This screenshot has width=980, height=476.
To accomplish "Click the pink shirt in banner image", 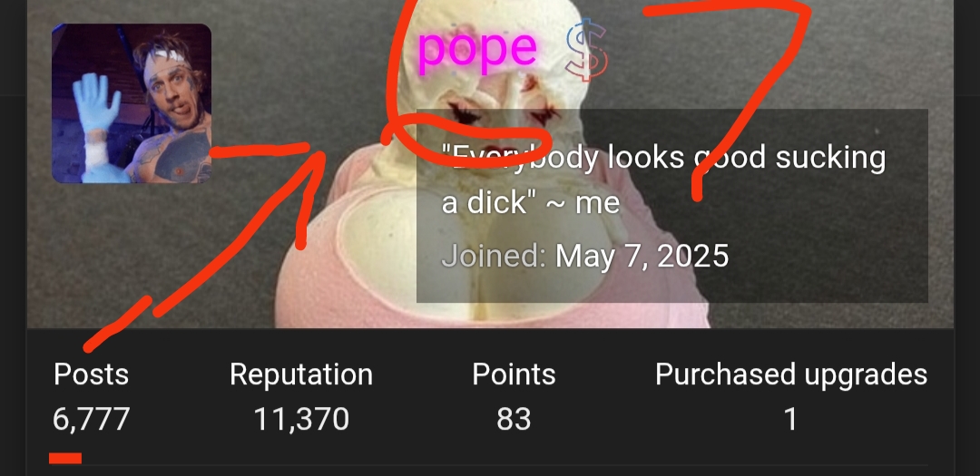I will [x=350, y=262].
